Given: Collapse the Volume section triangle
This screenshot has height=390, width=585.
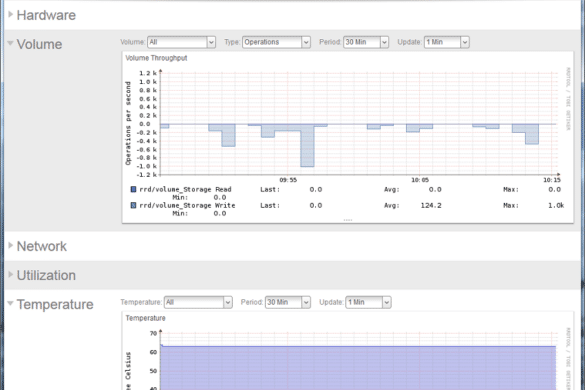Looking at the screenshot, I should pyautogui.click(x=10, y=43).
